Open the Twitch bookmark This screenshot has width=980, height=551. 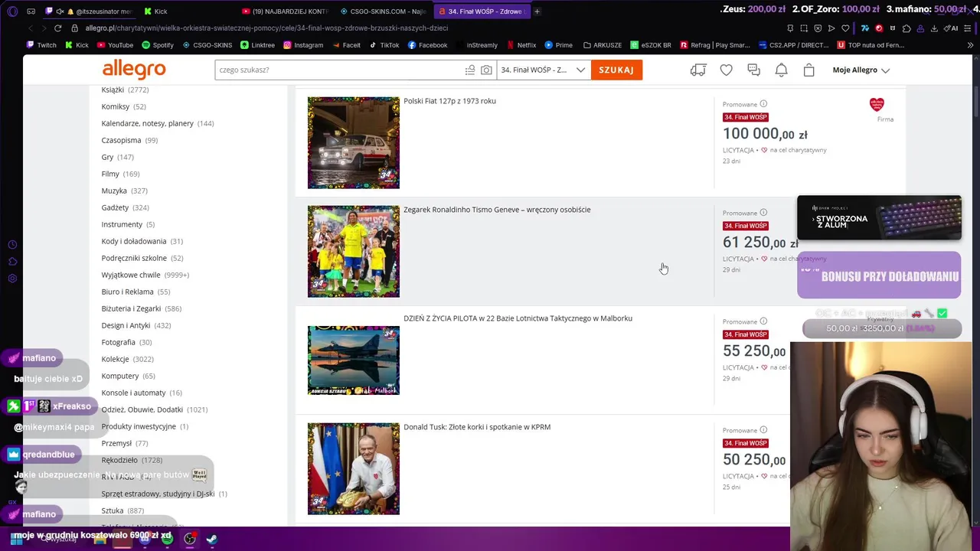point(41,45)
